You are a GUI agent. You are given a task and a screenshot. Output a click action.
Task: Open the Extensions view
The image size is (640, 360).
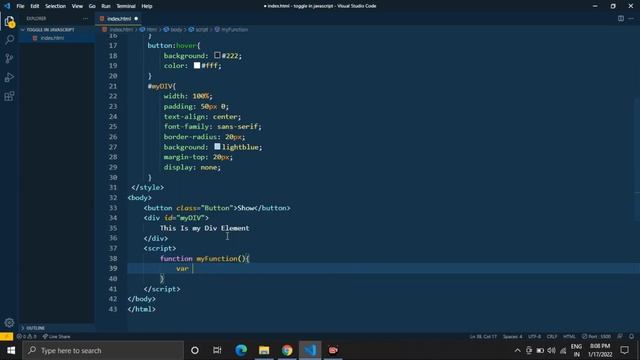(x=9, y=96)
